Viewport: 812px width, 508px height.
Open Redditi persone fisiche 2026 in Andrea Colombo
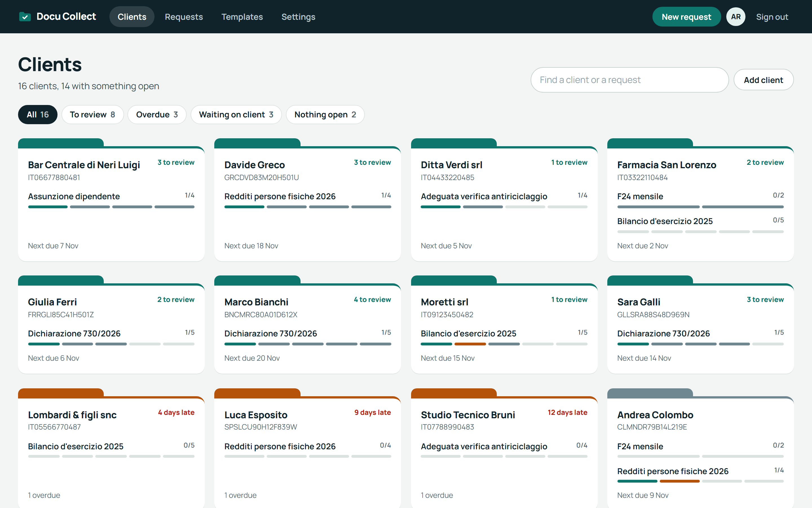coord(673,471)
